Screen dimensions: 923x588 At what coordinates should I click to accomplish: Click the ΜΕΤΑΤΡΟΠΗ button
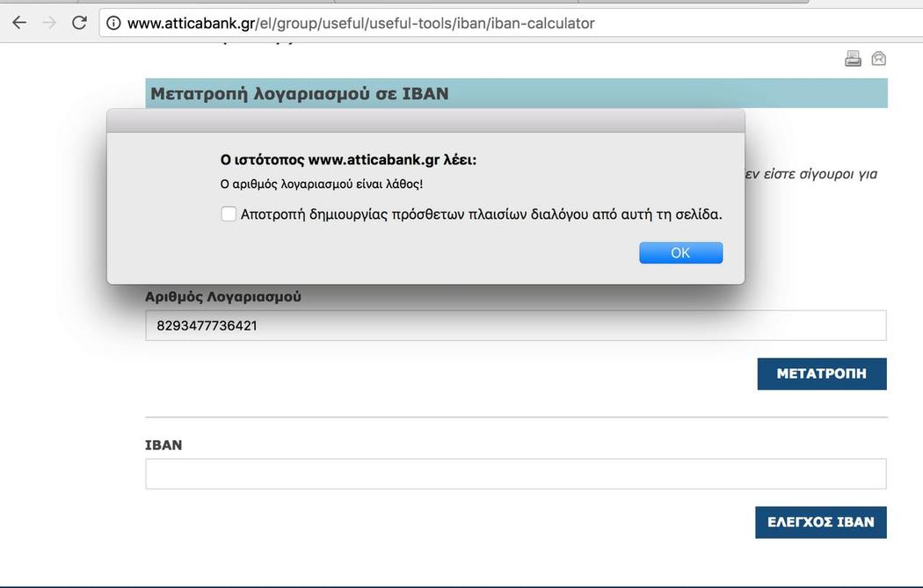click(x=822, y=374)
